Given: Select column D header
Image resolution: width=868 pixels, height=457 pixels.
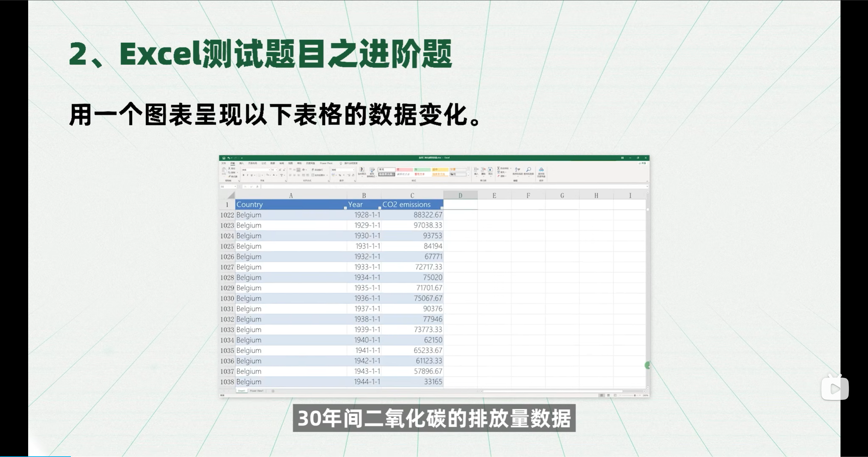Looking at the screenshot, I should [460, 195].
